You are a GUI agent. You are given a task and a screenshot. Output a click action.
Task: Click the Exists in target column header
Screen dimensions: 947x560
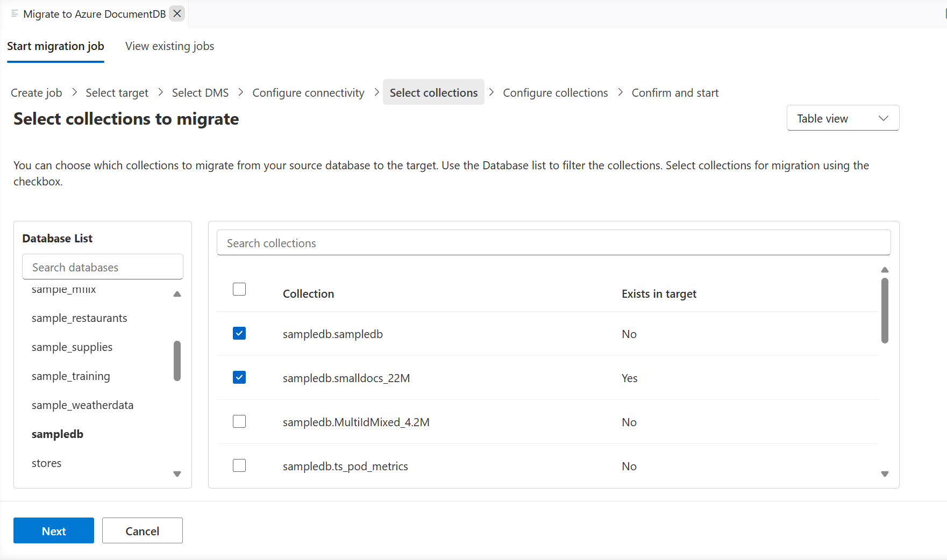pyautogui.click(x=659, y=294)
